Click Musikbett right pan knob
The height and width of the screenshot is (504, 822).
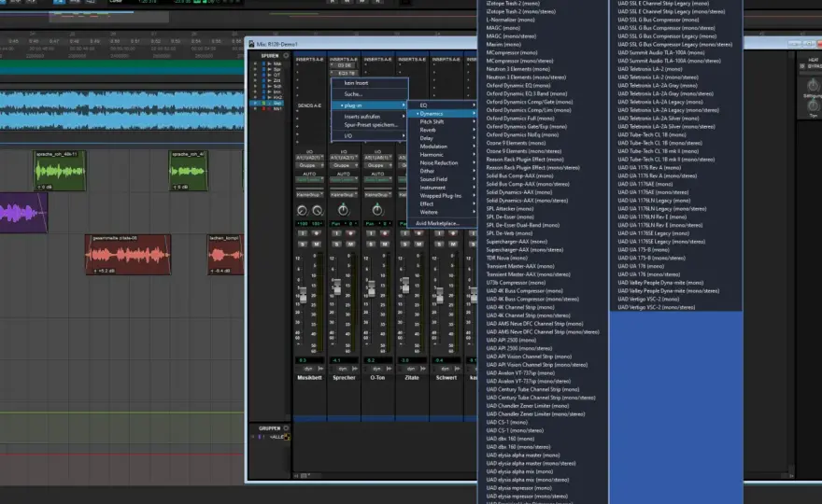click(318, 211)
